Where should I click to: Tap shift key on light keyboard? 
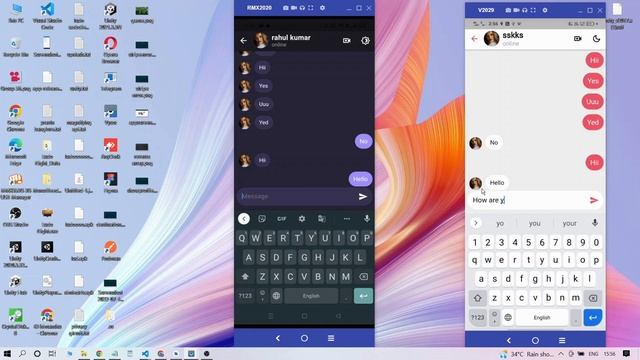coord(478,298)
